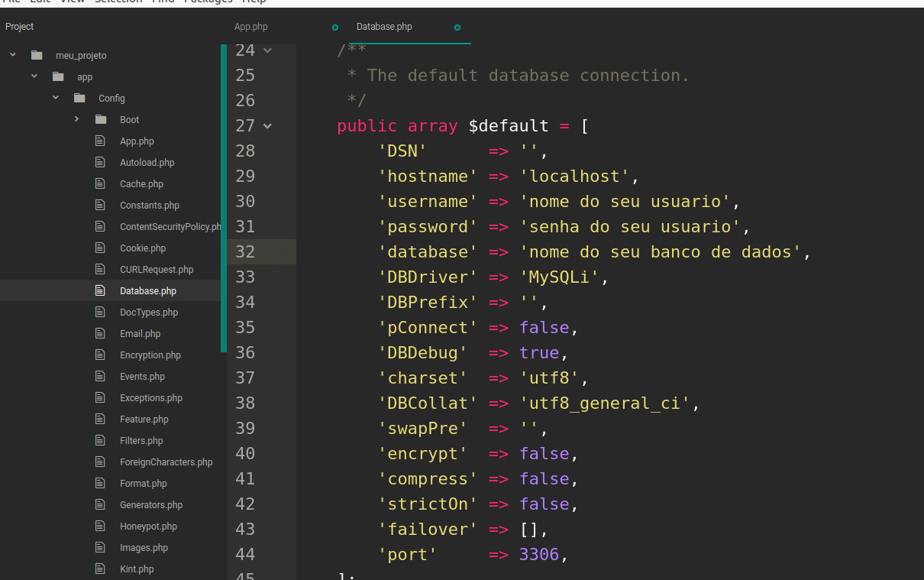Click the Boot folder icon
924x580 pixels.
(x=101, y=119)
